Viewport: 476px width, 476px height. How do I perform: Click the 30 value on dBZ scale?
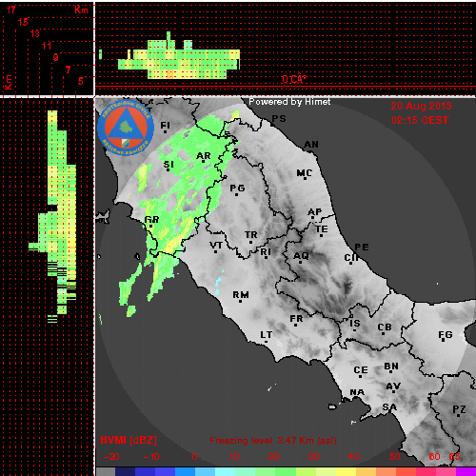click(313, 457)
